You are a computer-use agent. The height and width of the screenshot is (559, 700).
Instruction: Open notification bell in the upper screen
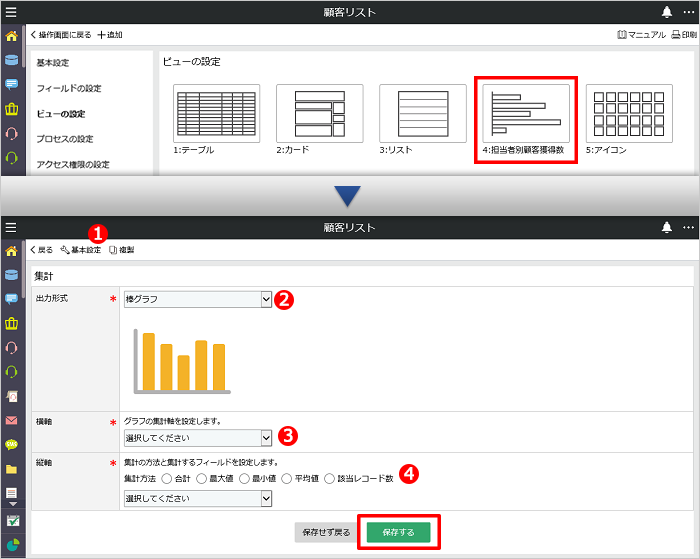tap(667, 12)
